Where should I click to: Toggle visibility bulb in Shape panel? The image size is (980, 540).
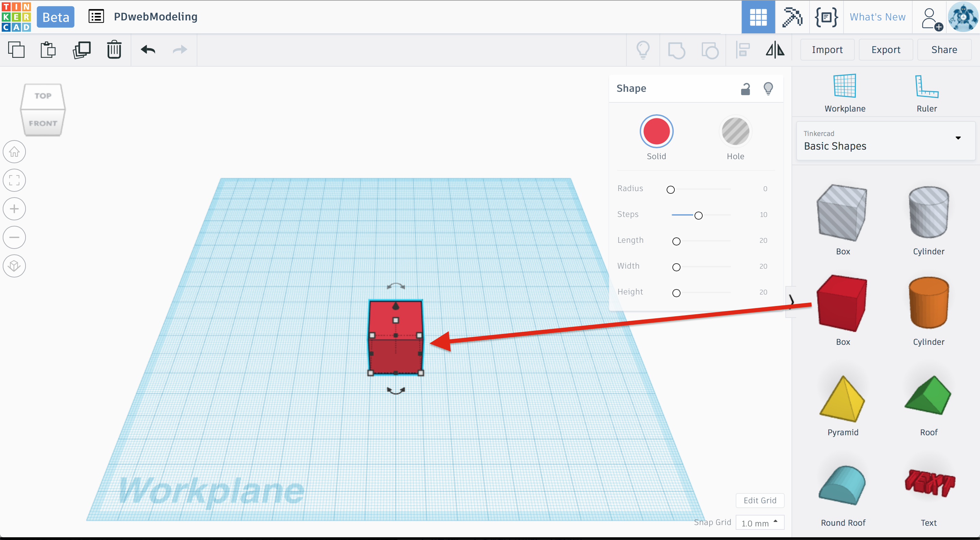tap(768, 89)
